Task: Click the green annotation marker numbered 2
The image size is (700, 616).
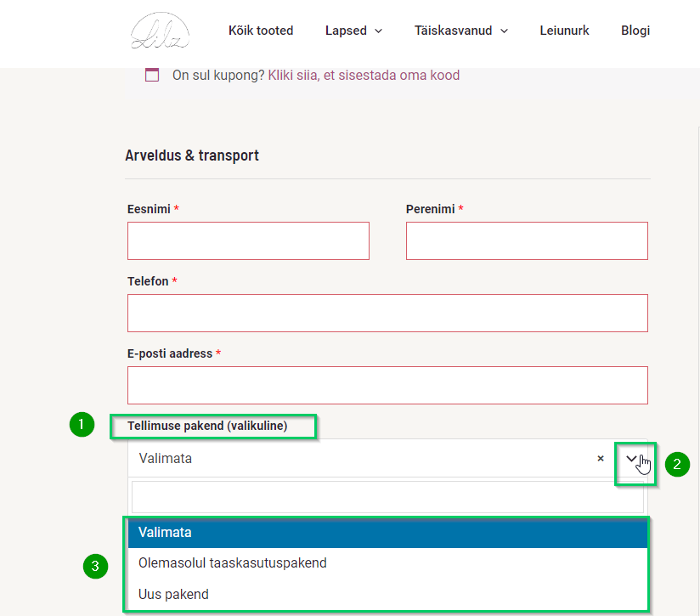Action: (677, 464)
